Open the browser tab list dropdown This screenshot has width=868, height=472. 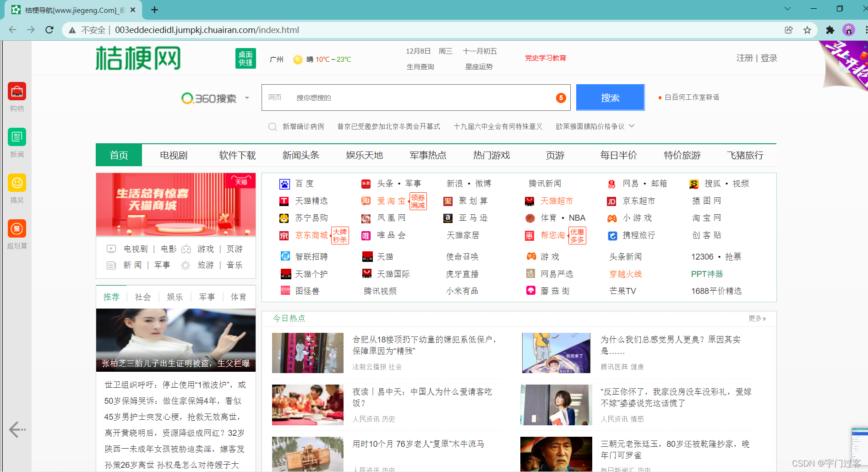(787, 9)
